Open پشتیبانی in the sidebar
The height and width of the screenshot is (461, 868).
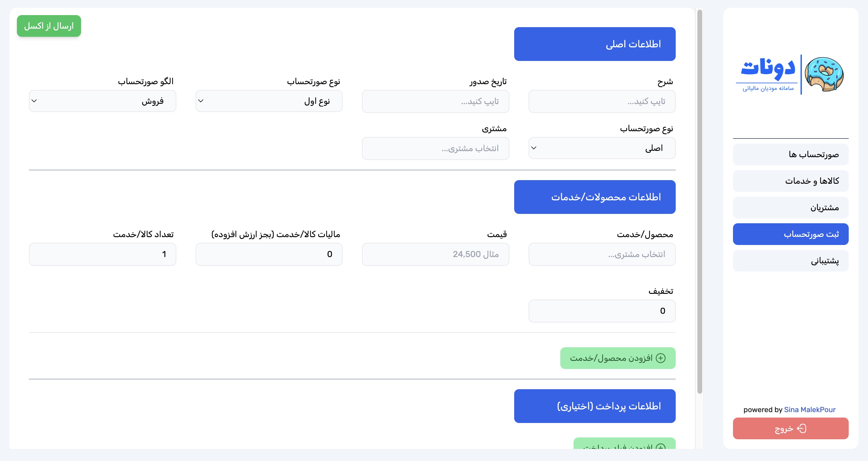pos(790,261)
